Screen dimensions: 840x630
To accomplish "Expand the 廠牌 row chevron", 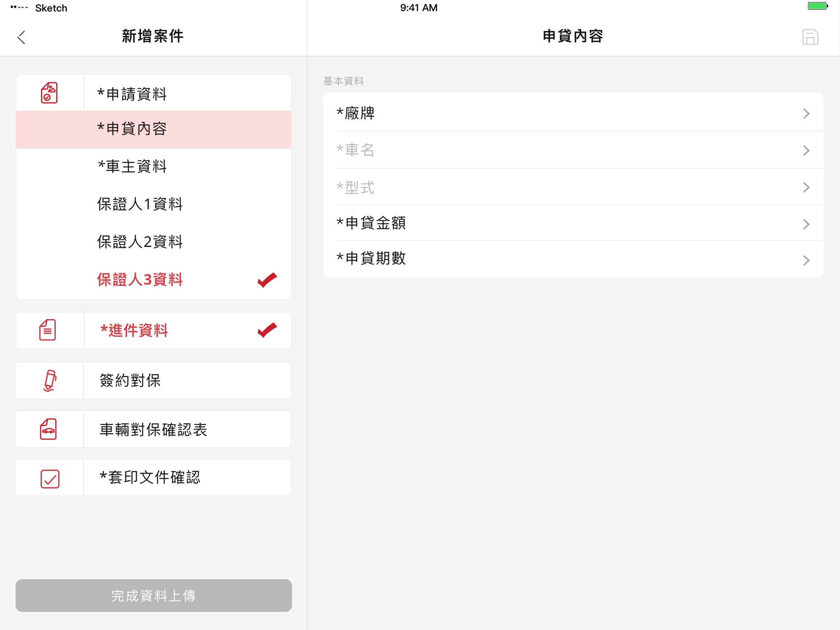I will click(x=806, y=114).
